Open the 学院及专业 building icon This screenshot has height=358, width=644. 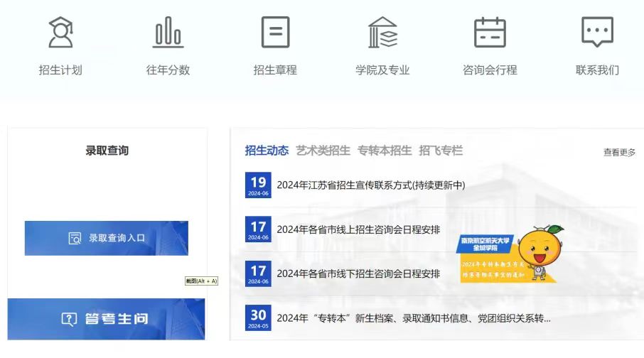coord(382,32)
